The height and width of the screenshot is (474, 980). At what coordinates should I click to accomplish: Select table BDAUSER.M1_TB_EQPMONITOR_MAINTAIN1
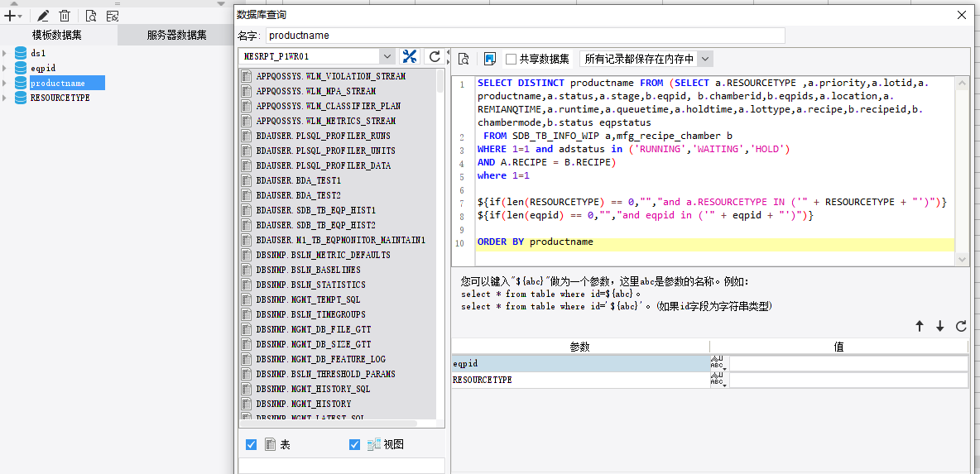point(341,240)
